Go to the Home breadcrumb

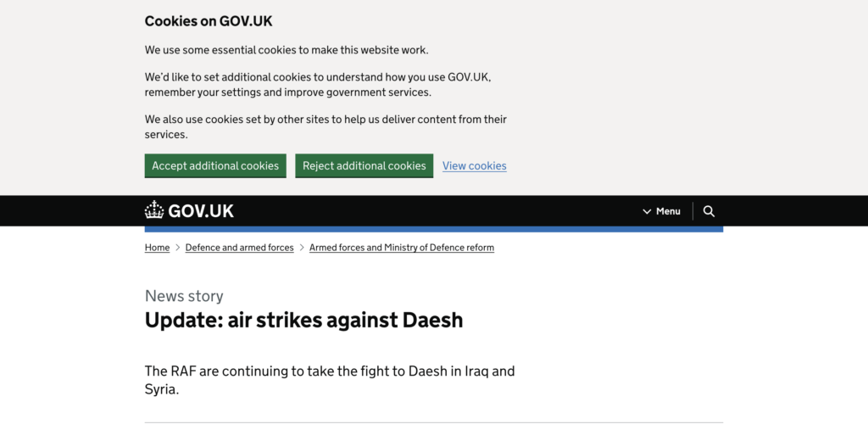[x=157, y=248]
